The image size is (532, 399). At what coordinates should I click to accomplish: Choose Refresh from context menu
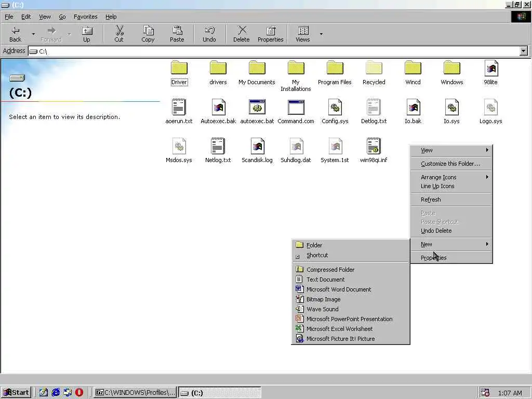click(x=451, y=199)
